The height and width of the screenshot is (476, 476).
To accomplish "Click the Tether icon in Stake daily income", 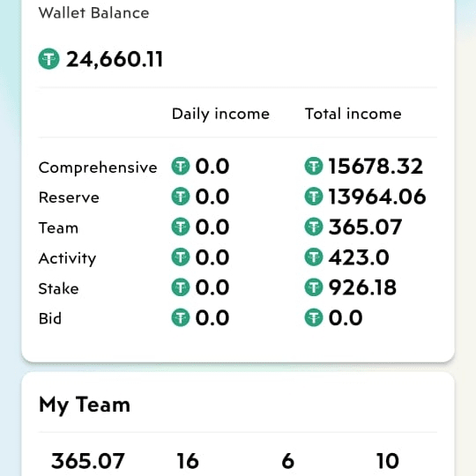I will (x=181, y=287).
